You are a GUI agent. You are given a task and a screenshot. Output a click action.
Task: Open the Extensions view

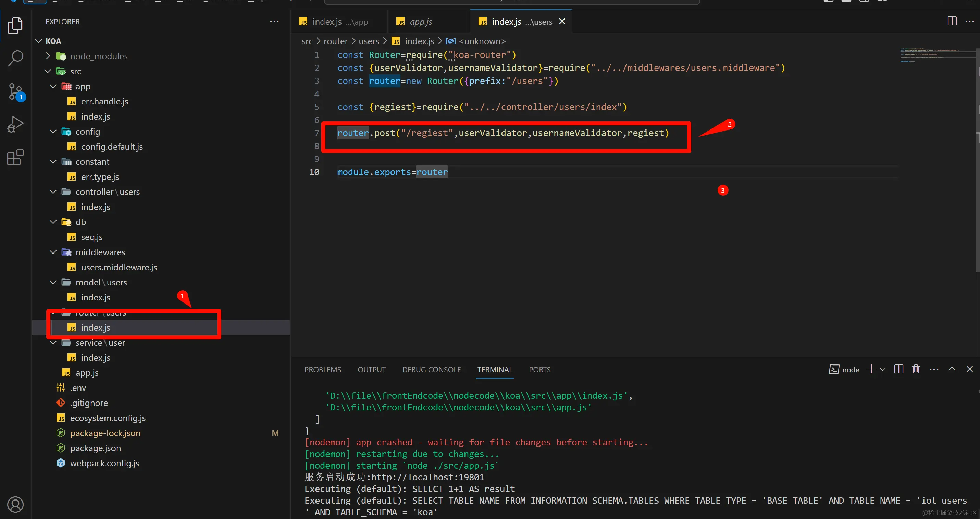click(x=15, y=157)
